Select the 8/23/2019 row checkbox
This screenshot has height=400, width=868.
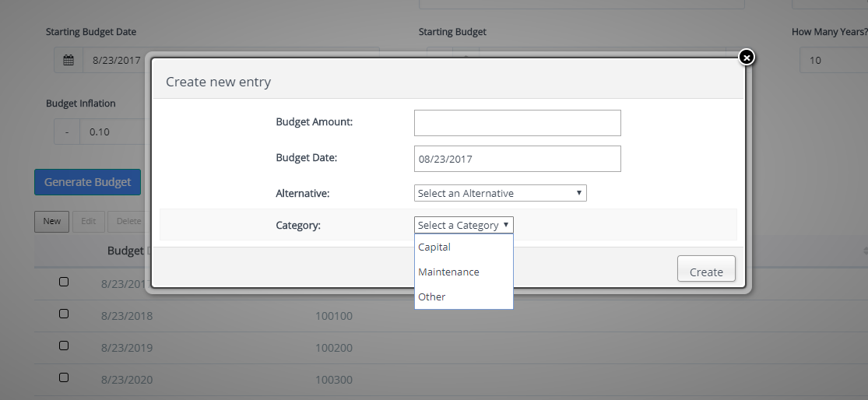tap(64, 346)
